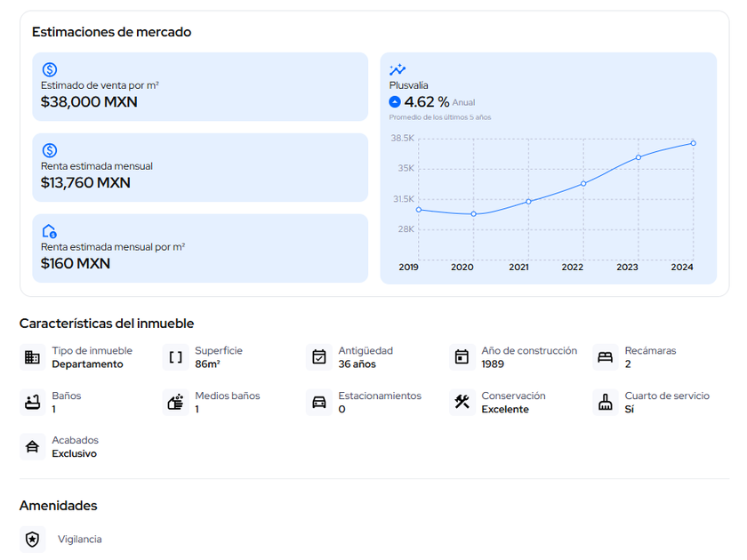Click the Medios baños icon
The width and height of the screenshot is (747, 560).
click(176, 402)
